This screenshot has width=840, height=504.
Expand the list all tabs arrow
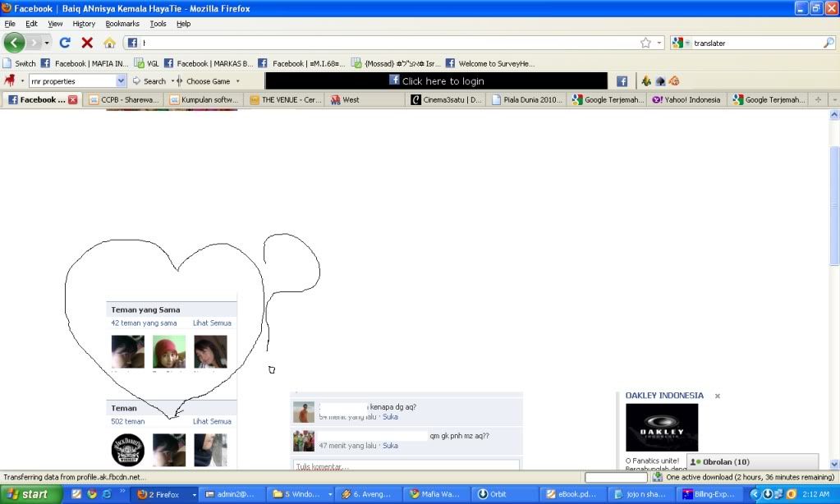[834, 99]
